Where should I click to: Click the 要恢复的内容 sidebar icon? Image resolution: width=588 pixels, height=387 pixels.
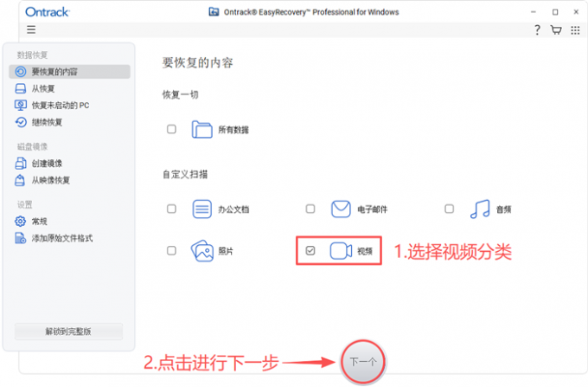(x=21, y=72)
